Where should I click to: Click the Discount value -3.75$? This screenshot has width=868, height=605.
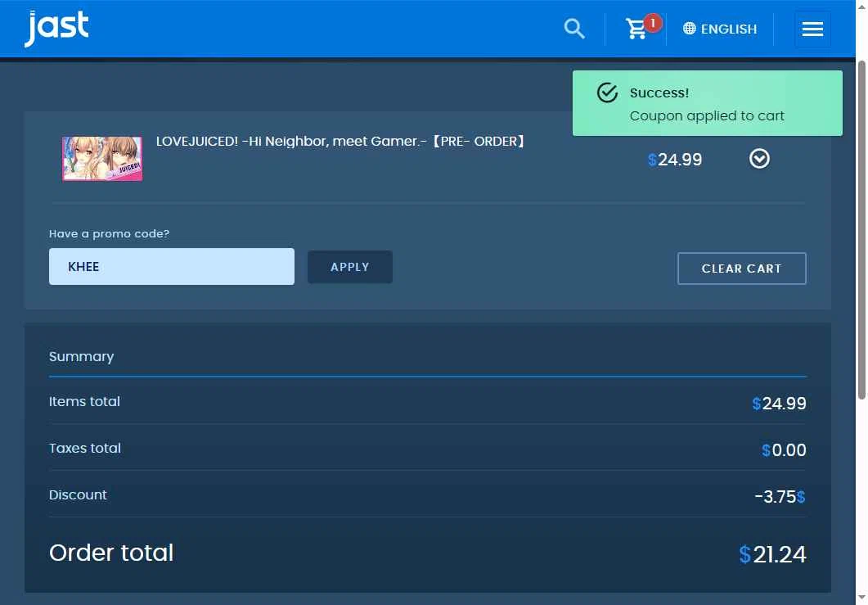780,496
